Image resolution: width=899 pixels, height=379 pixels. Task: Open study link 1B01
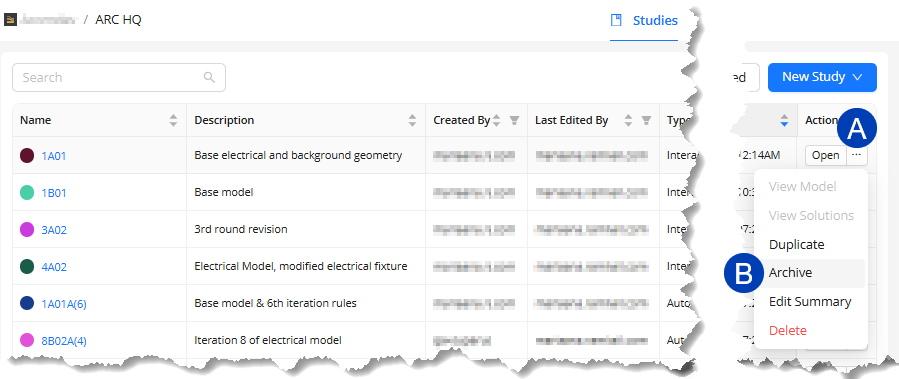click(54, 193)
